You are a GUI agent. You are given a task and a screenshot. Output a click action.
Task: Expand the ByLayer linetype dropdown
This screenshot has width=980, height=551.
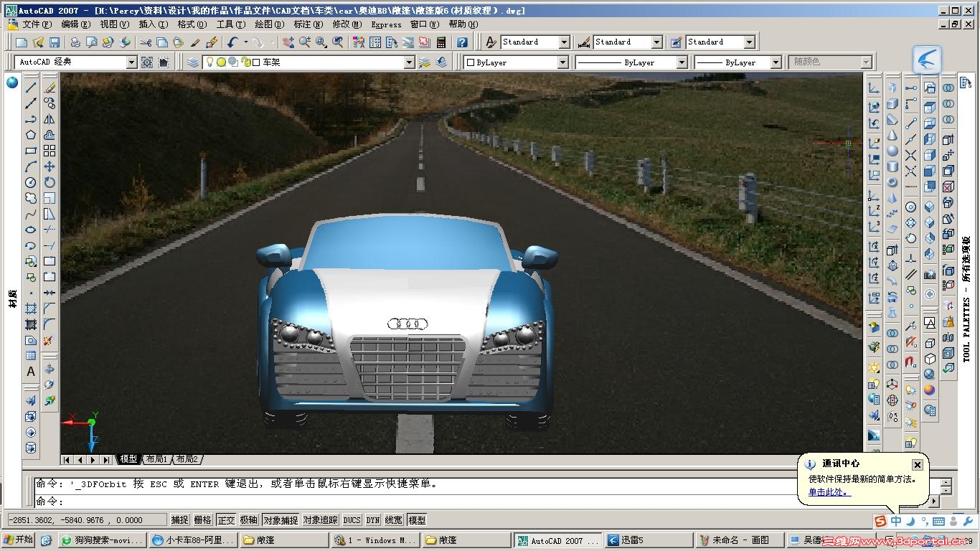point(682,62)
